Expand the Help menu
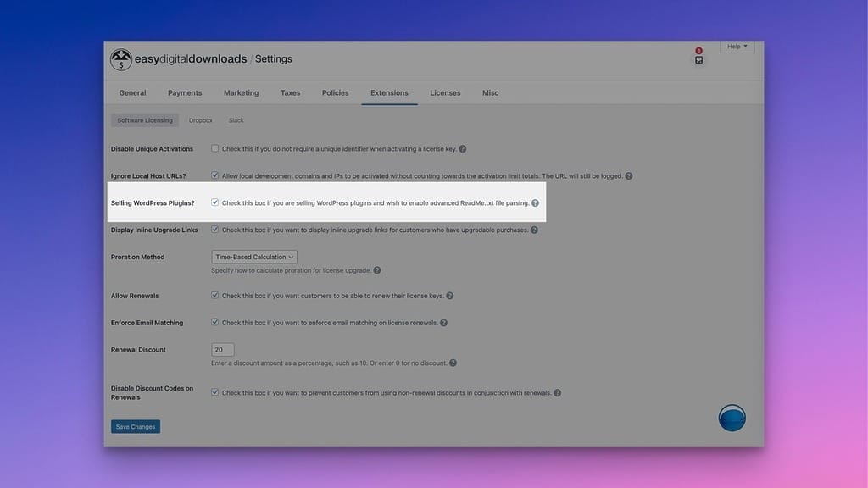868x488 pixels. click(736, 47)
